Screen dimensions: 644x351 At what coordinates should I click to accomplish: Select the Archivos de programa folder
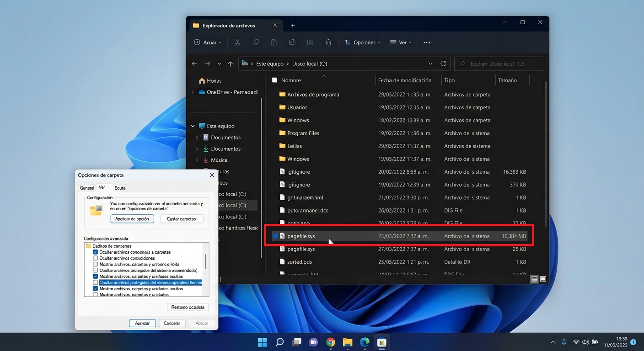(313, 95)
